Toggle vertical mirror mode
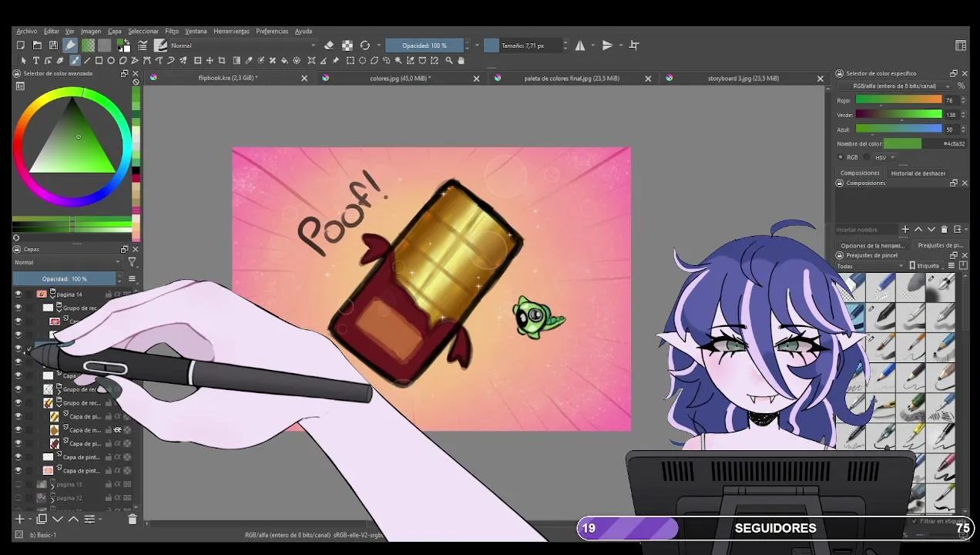Viewport: 980px width, 555px height. tap(607, 45)
